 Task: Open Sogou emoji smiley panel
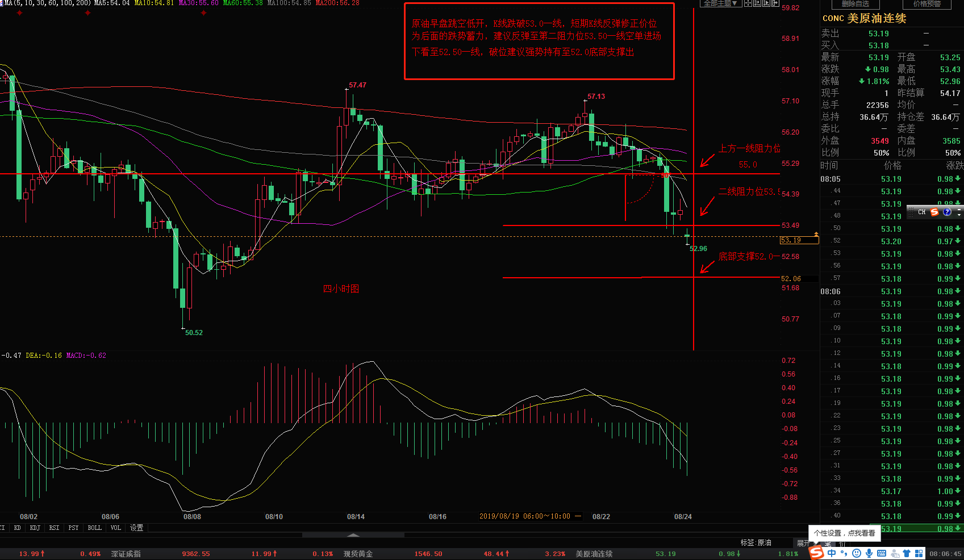coord(857,553)
